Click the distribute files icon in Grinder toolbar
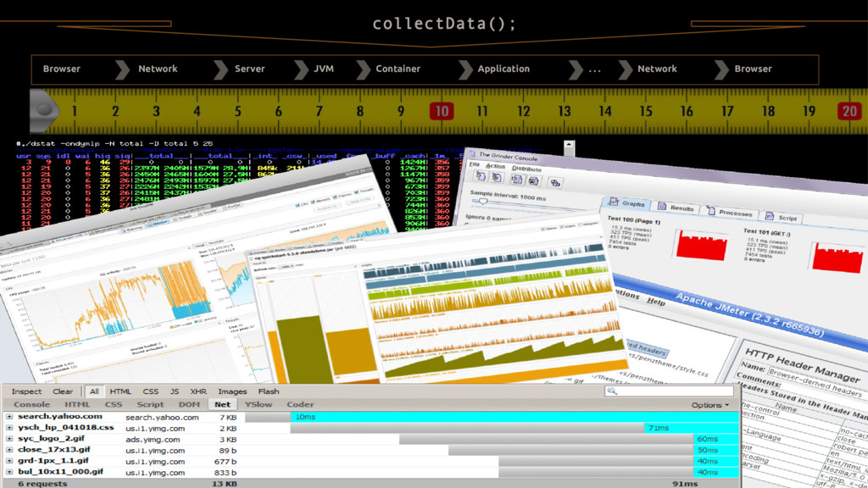The image size is (868, 488). (555, 183)
